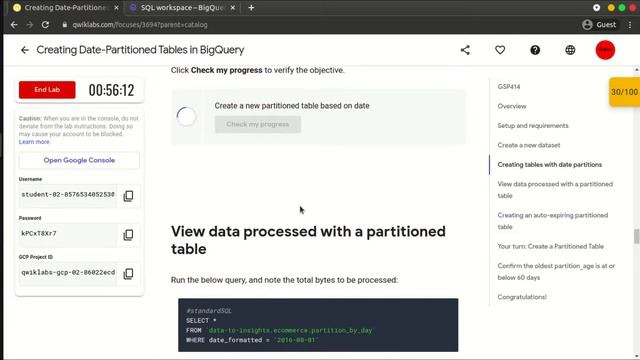Click Open Google Console button
This screenshot has width=640, height=360.
79,160
